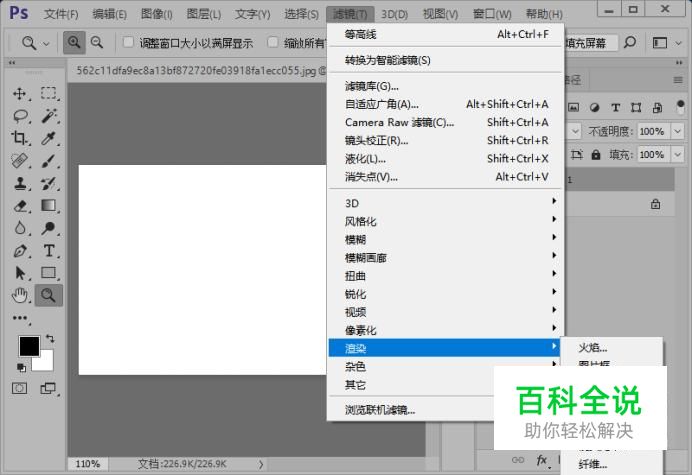Expand the 扭曲 filter submenu
The height and width of the screenshot is (475, 692).
[x=445, y=276]
